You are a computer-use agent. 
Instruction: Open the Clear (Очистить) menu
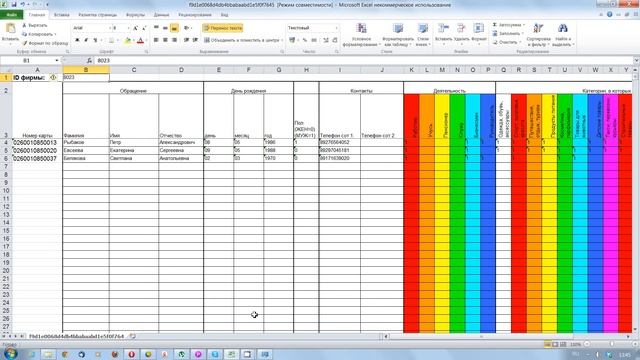tap(507, 42)
